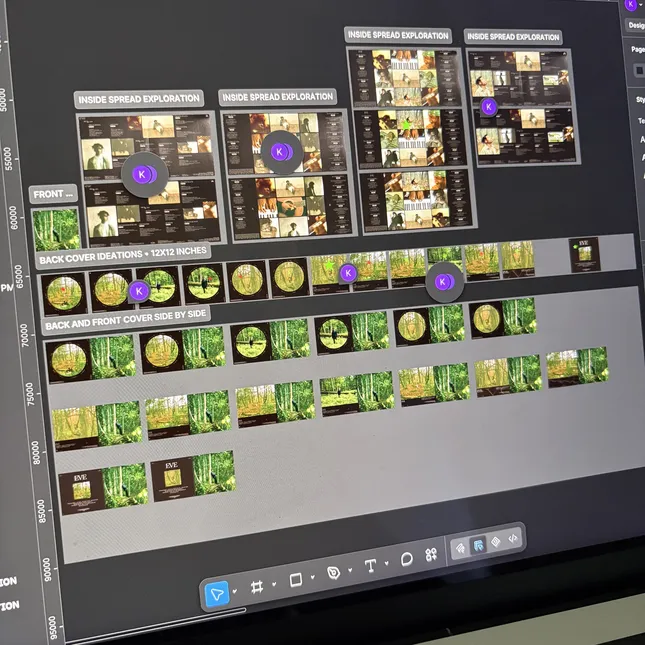
Task: Select the FRONT ... frame label
Action: (x=53, y=194)
